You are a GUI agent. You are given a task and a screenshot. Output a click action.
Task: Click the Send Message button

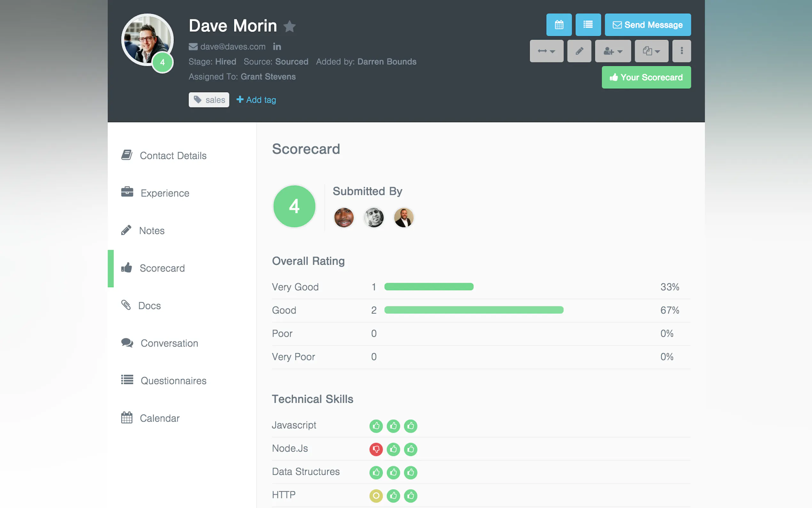pyautogui.click(x=647, y=25)
